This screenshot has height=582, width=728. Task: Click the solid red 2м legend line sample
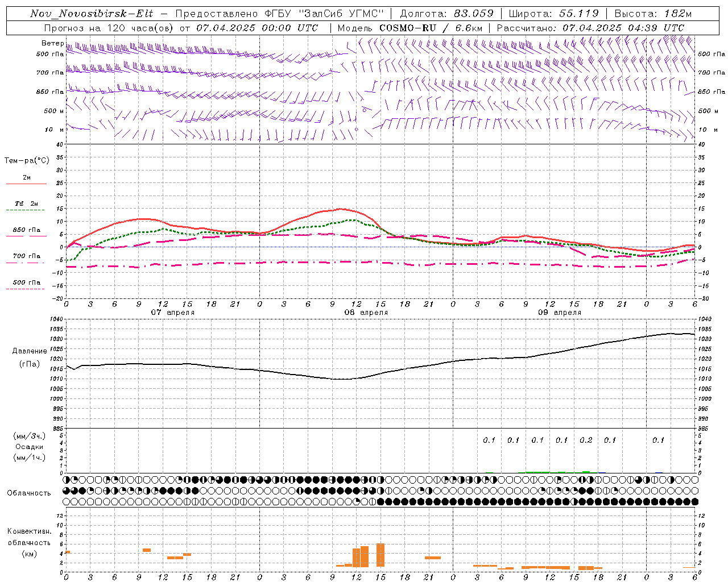point(26,184)
